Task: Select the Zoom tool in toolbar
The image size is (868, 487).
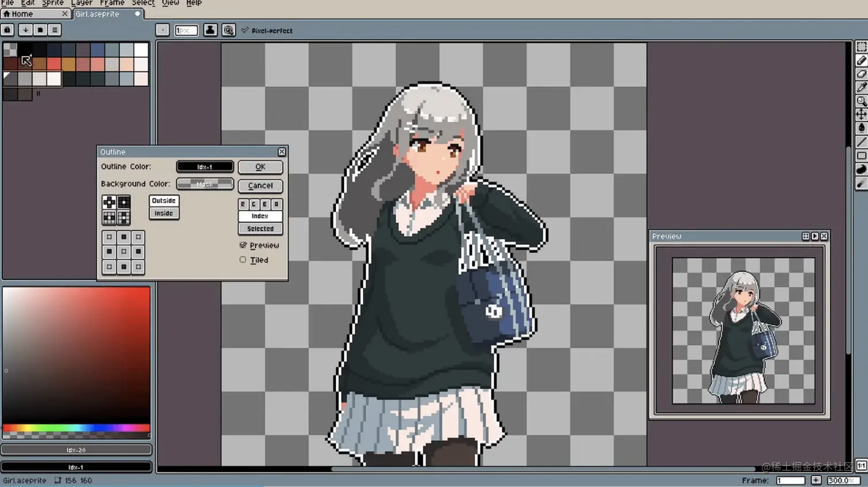Action: point(861,102)
